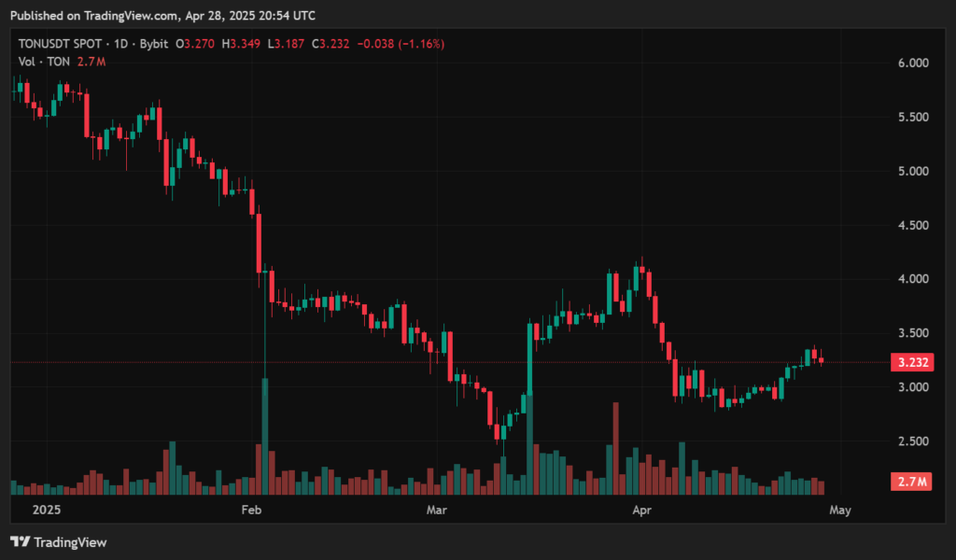Screen dimensions: 956x560
Task: Click the close value C3.232
Action: [x=330, y=44]
